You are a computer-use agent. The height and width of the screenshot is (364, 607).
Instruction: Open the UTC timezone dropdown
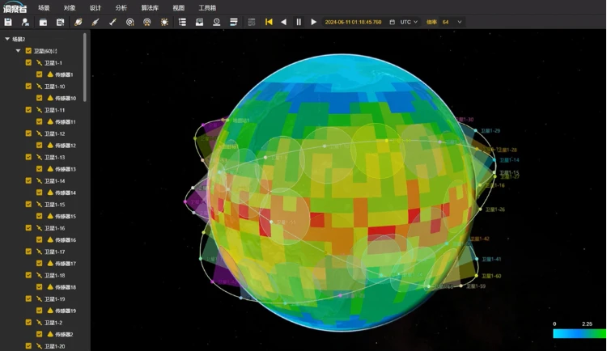[409, 22]
